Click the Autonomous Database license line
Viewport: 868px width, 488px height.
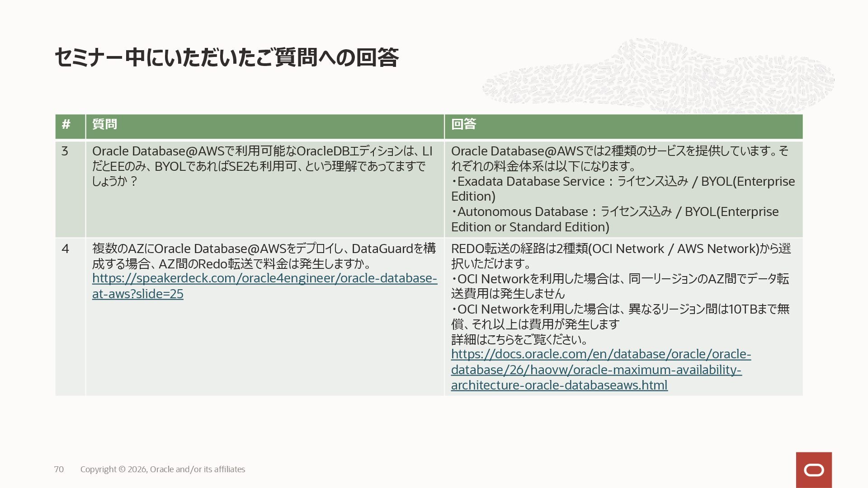click(x=615, y=212)
